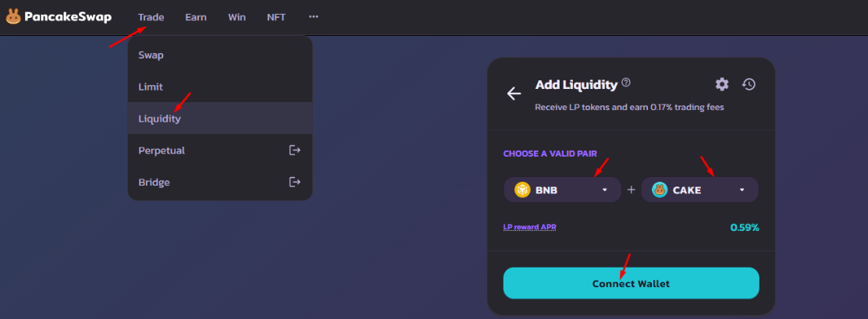This screenshot has width=868, height=319.
Task: Open the NFT navigation item
Action: tap(276, 17)
